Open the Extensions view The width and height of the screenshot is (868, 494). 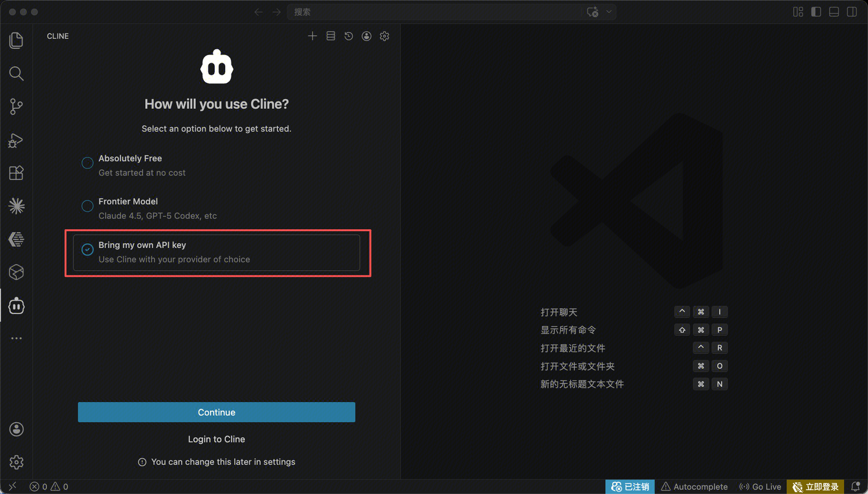click(x=16, y=173)
